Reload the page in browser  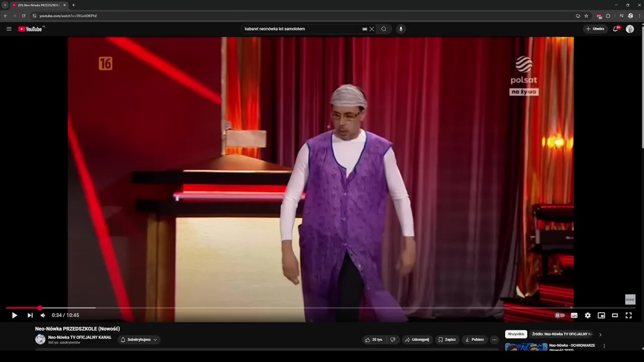[x=23, y=16]
